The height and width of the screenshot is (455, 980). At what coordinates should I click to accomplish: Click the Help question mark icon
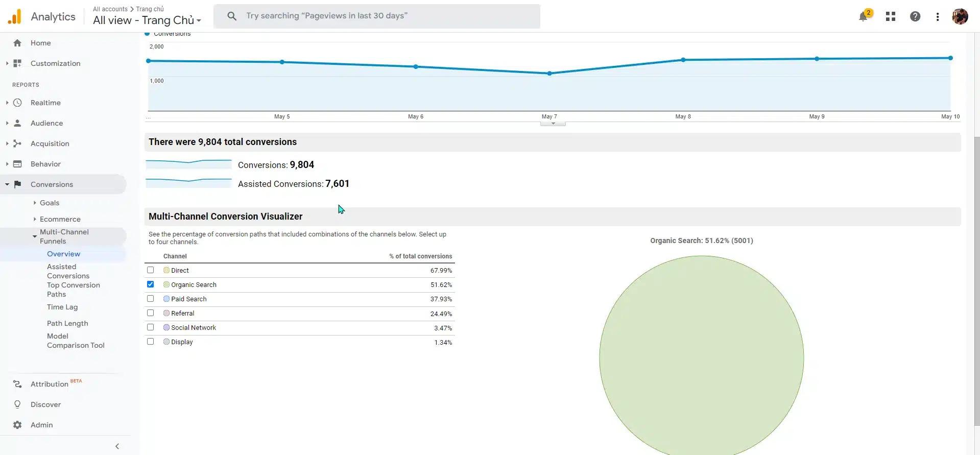point(915,16)
